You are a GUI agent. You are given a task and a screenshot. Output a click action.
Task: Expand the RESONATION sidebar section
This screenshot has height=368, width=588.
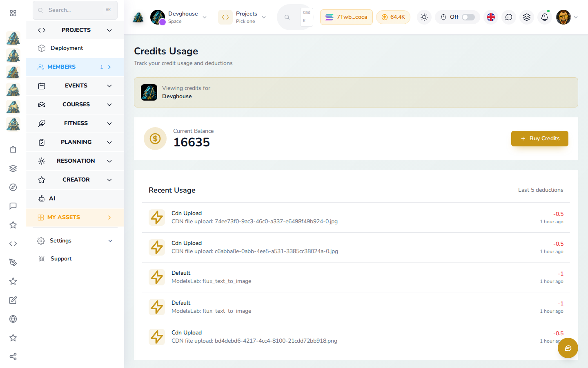coord(75,161)
